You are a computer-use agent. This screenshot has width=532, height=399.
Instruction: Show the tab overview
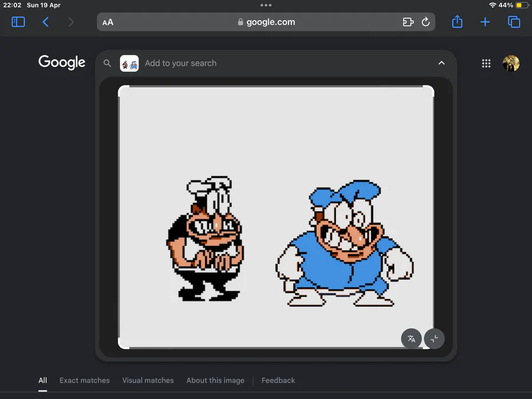click(514, 22)
